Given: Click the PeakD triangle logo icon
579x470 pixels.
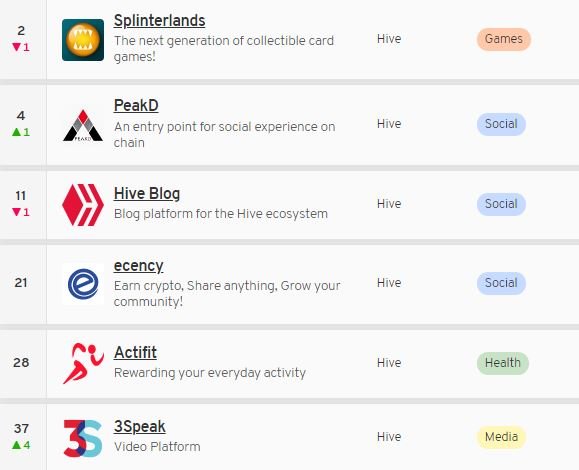Looking at the screenshot, I should (83, 126).
